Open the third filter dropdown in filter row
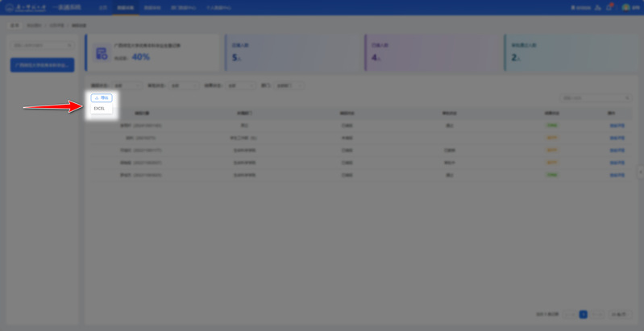Screen dimensions: 644x331 239,85
